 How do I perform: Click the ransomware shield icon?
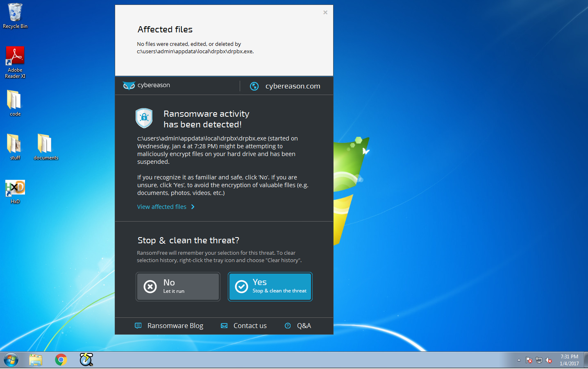coord(144,118)
